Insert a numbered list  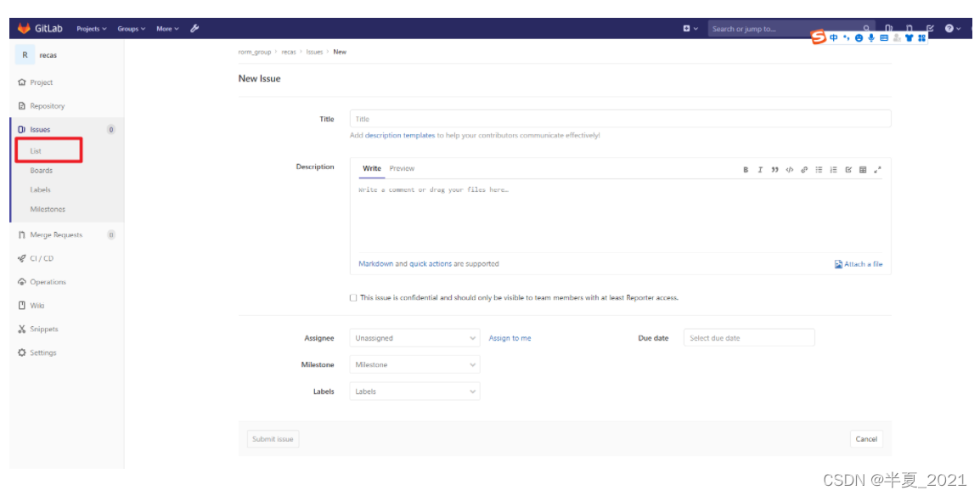[833, 170]
